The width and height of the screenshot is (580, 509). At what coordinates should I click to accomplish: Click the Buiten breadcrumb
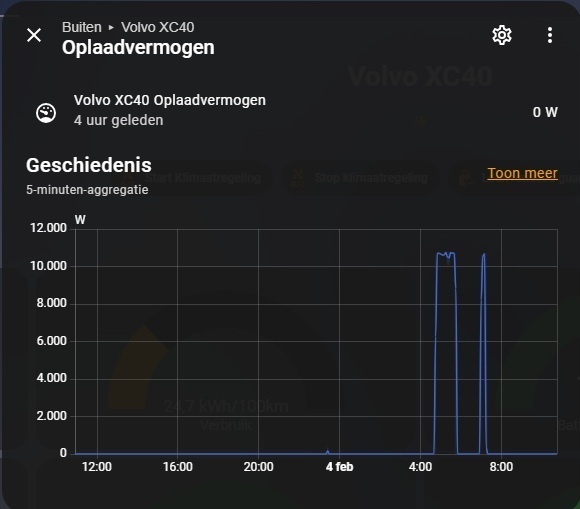coord(82,27)
